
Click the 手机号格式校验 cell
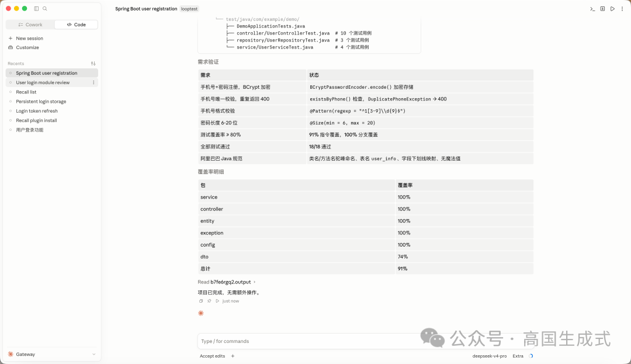click(x=252, y=111)
